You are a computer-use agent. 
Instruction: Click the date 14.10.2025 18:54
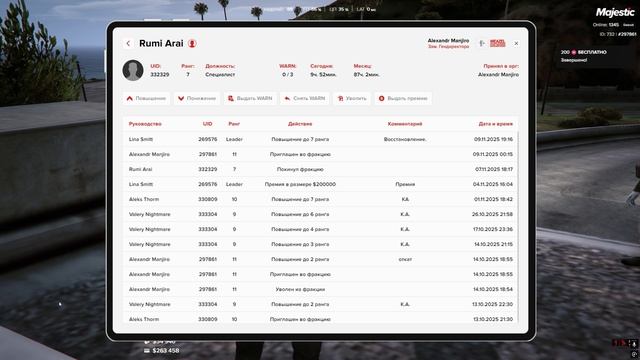coord(493,289)
